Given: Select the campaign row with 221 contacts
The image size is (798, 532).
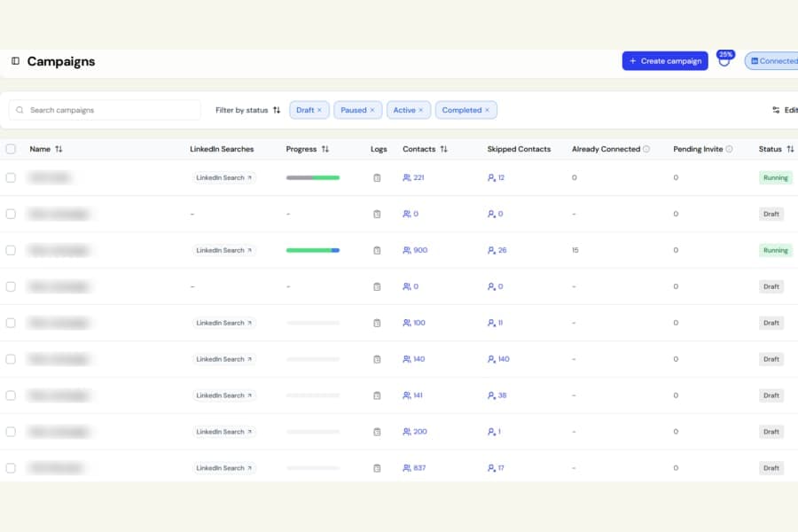Looking at the screenshot, I should coord(11,177).
